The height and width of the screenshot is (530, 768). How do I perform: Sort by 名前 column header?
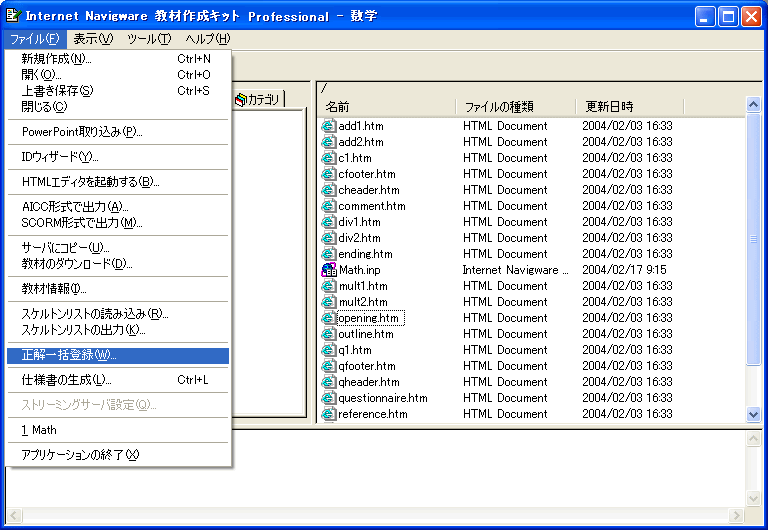pos(387,107)
